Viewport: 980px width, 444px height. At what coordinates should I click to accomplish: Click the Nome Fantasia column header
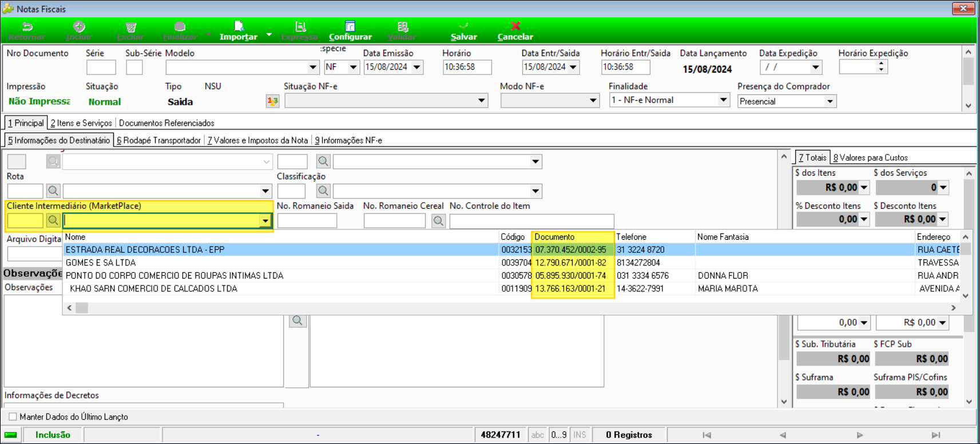coord(805,237)
